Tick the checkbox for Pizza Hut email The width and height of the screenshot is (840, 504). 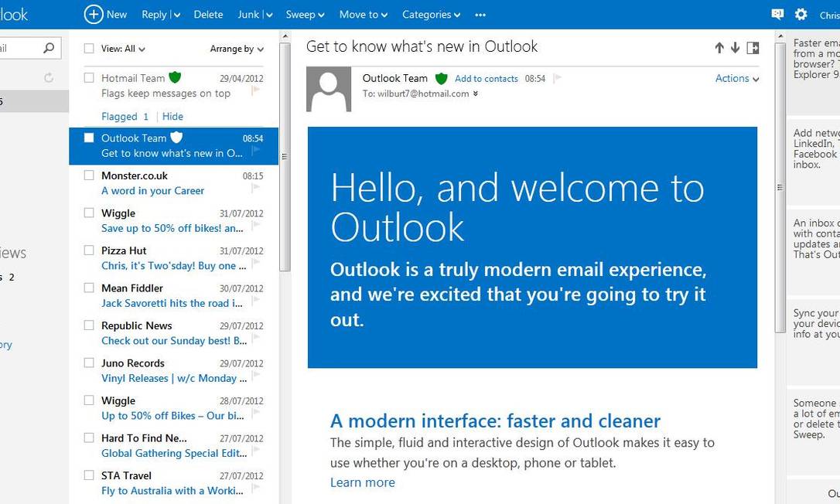[89, 250]
